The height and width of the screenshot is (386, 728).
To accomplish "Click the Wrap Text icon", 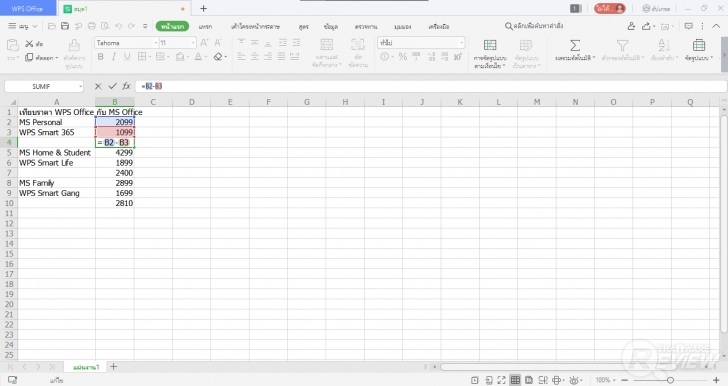I will (358, 46).
